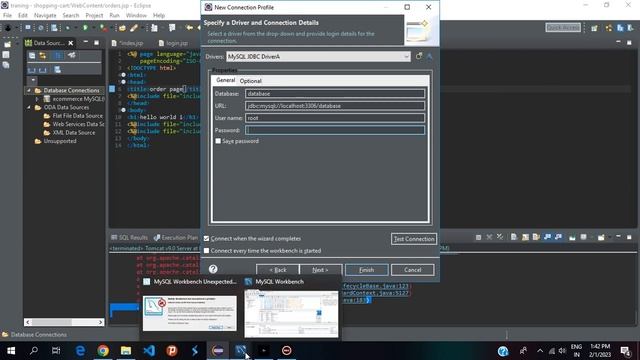640x360 pixels.
Task: Click the User name input field
Action: [335, 118]
